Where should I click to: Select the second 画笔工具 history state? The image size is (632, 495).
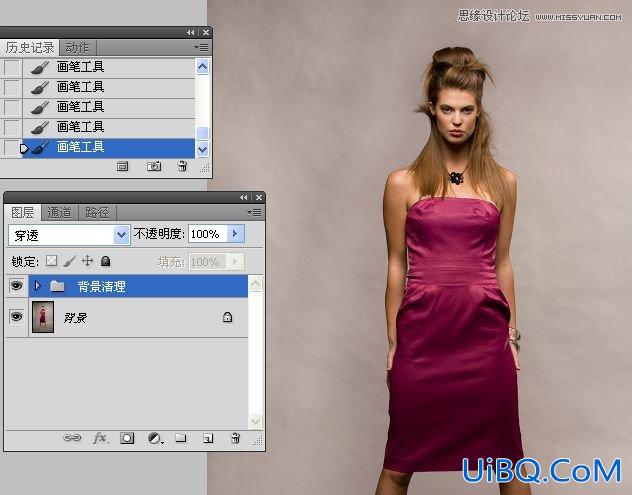coord(109,87)
